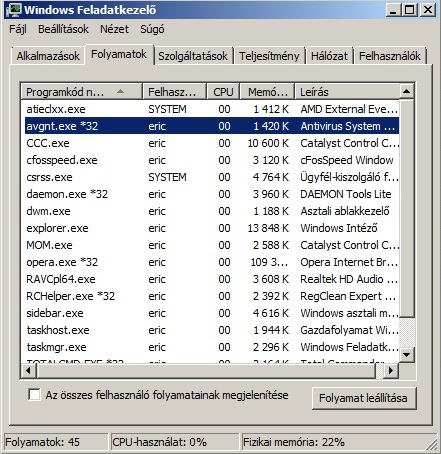Select the RAVCpl64.exe process

pos(211,279)
